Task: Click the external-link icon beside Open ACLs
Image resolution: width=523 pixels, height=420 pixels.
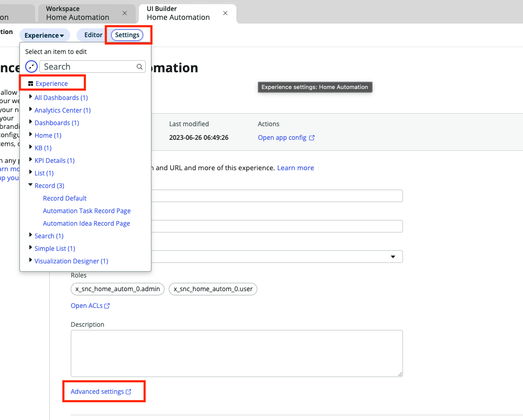Action: click(106, 306)
